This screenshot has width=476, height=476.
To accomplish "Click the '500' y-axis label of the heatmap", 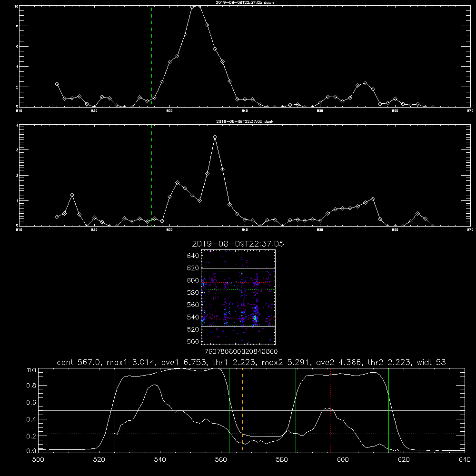I will point(193,341).
